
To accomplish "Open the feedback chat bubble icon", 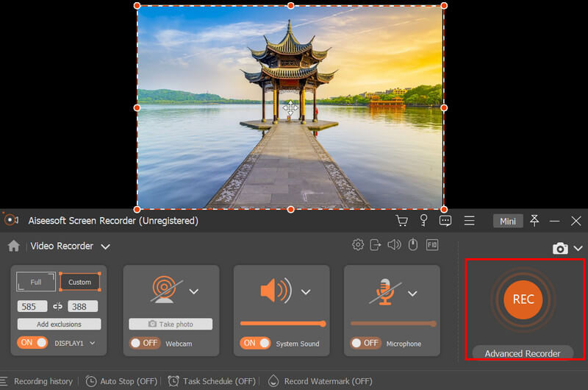I will [445, 221].
